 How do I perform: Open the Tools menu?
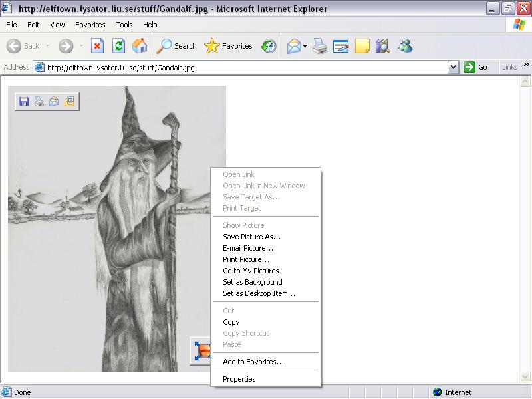[124, 25]
